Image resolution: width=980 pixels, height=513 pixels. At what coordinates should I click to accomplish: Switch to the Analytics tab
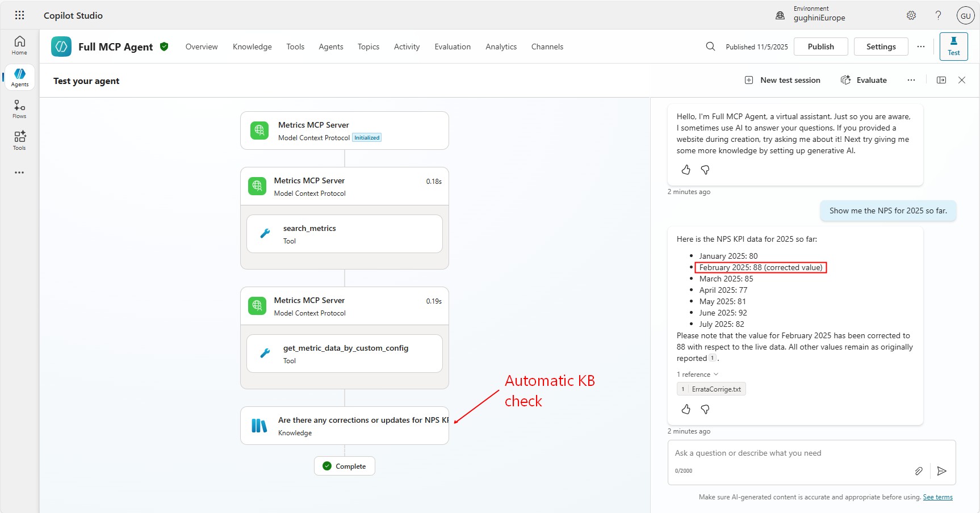[x=501, y=47]
